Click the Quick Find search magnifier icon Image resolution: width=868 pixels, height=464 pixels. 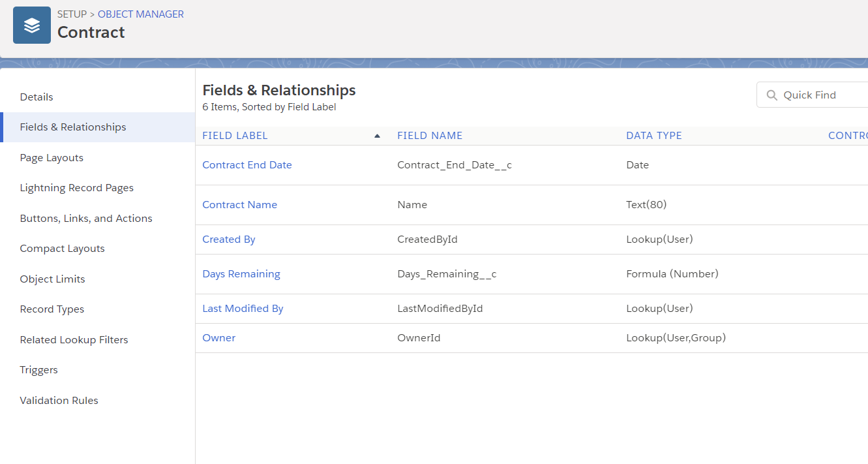coord(771,95)
